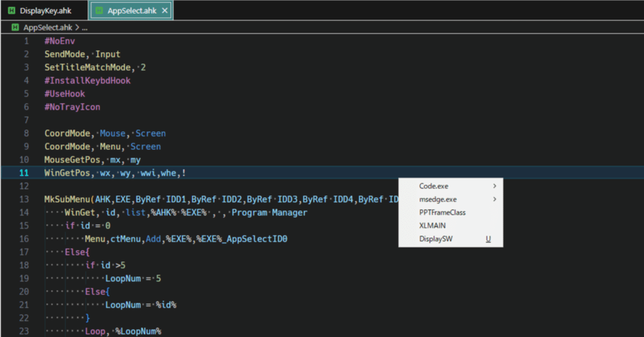Select XLMAIN from the popup menu

coord(432,226)
